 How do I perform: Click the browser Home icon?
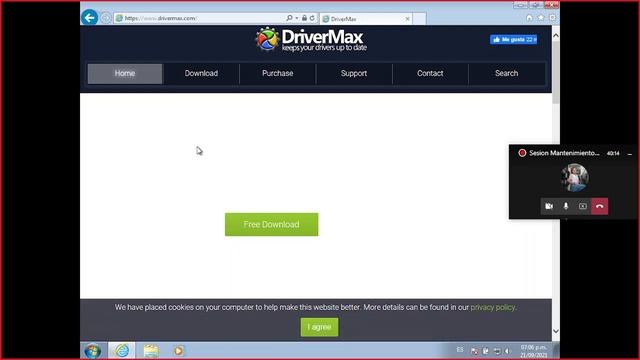point(529,18)
